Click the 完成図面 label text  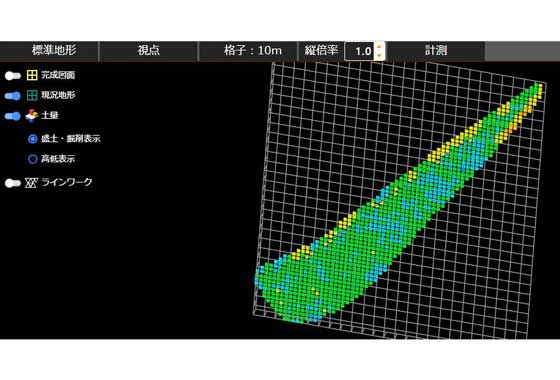(x=58, y=75)
